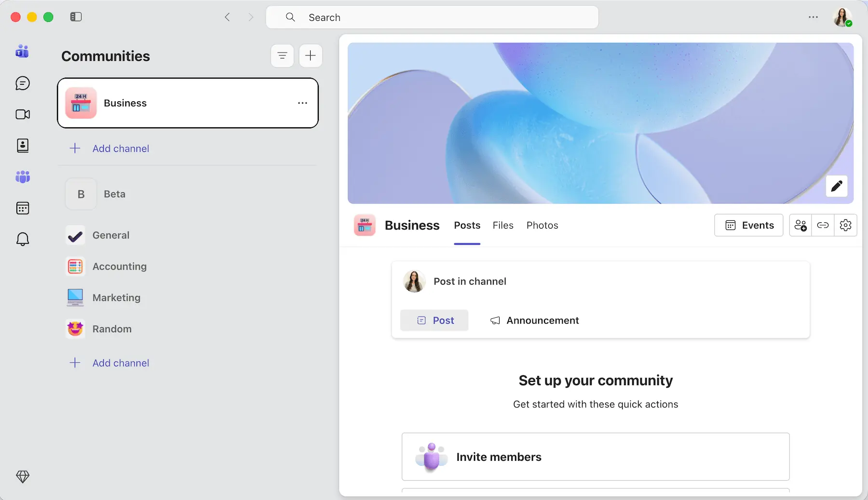Switch to the Photos tab
Image resolution: width=868 pixels, height=500 pixels.
point(542,225)
